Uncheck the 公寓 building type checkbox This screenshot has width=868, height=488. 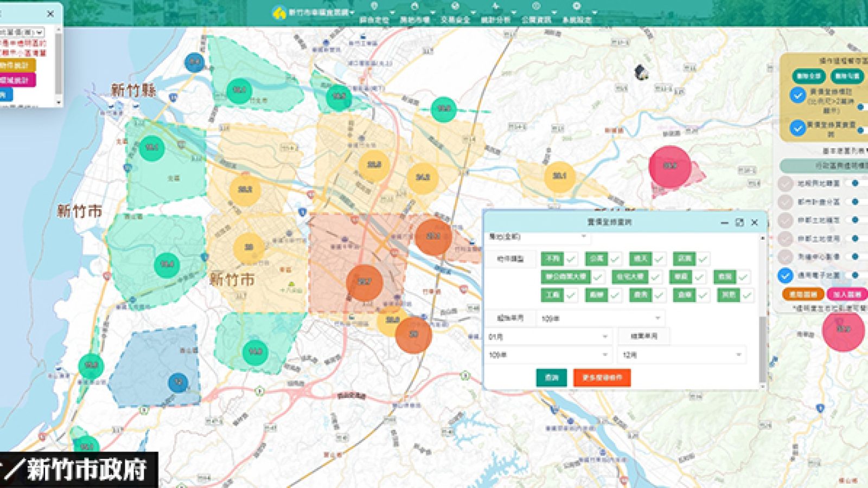[x=614, y=259]
